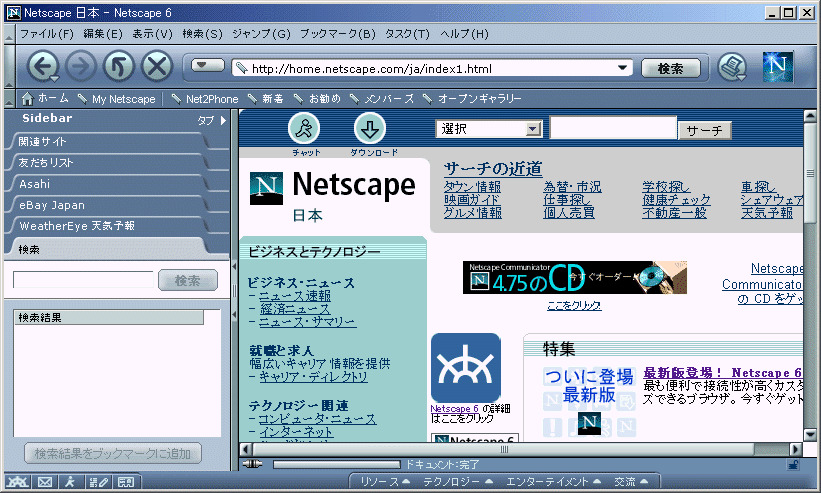Click the small dropdown button left of URL bar
This screenshot has width=821, height=493.
click(x=208, y=65)
